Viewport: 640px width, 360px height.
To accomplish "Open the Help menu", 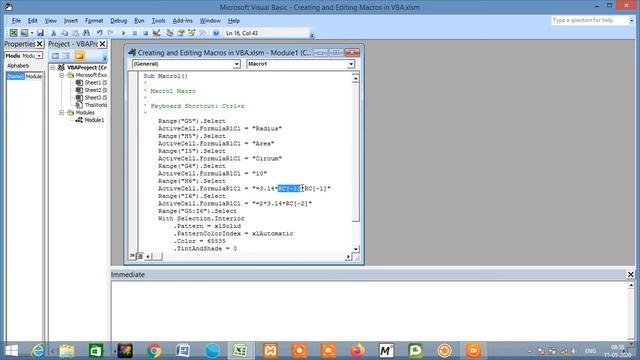I will (234, 20).
